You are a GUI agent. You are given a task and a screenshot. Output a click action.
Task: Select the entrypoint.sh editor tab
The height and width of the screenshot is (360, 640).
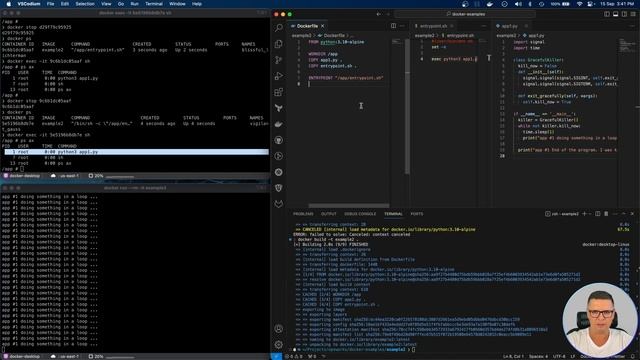(433, 26)
